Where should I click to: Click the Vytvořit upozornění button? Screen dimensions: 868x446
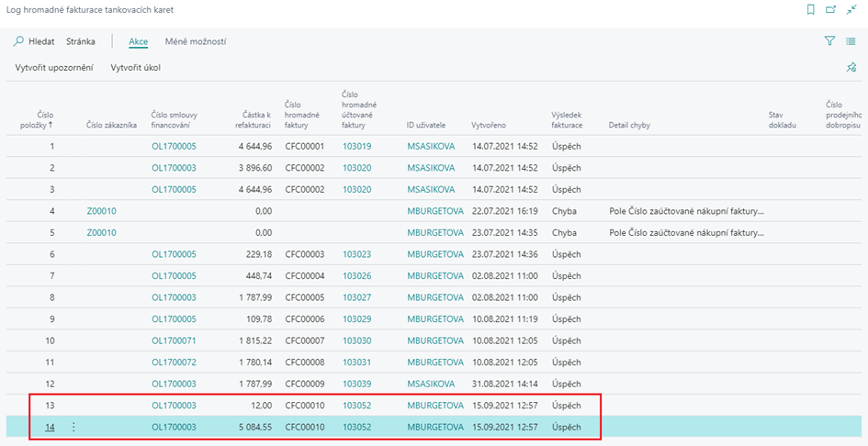54,68
